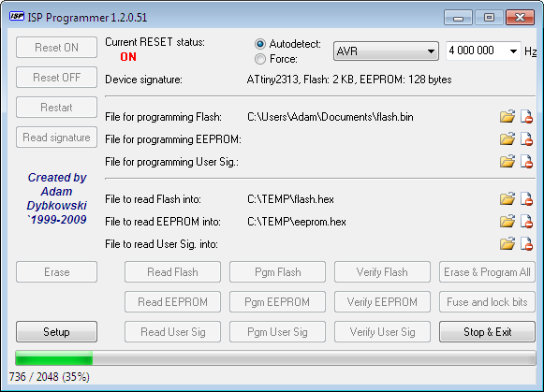
Task: Click the Fuse and lock bits button
Action: click(487, 302)
